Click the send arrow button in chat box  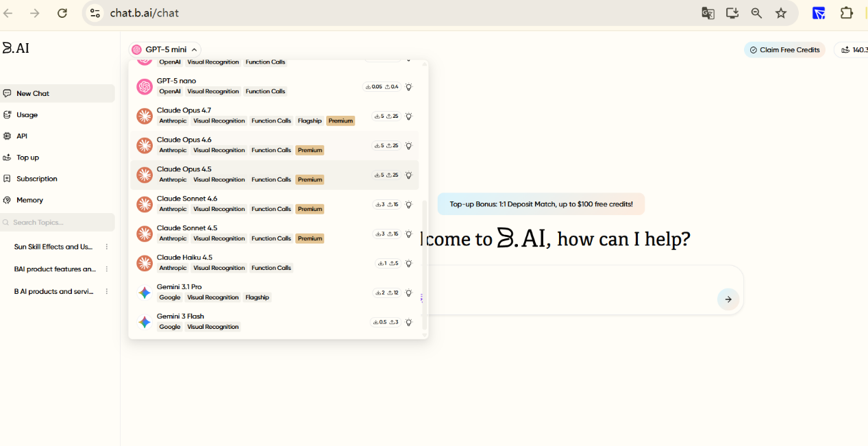tap(728, 299)
